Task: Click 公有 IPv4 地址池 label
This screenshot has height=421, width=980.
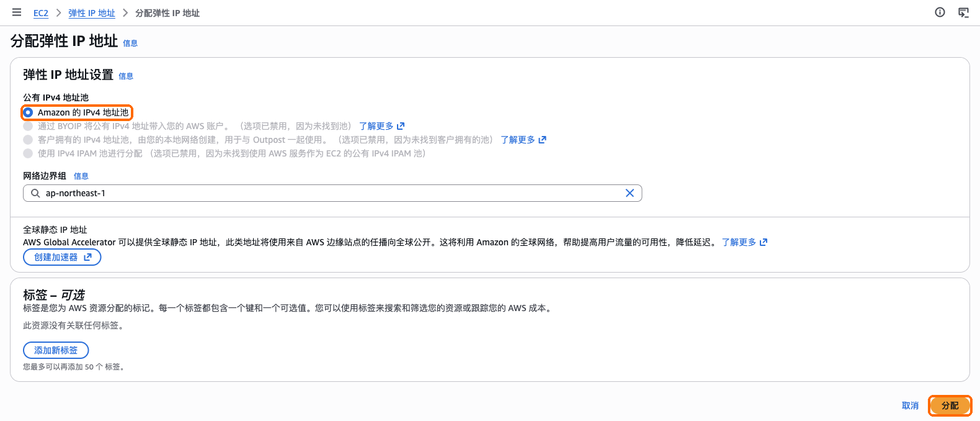Action: click(x=56, y=97)
